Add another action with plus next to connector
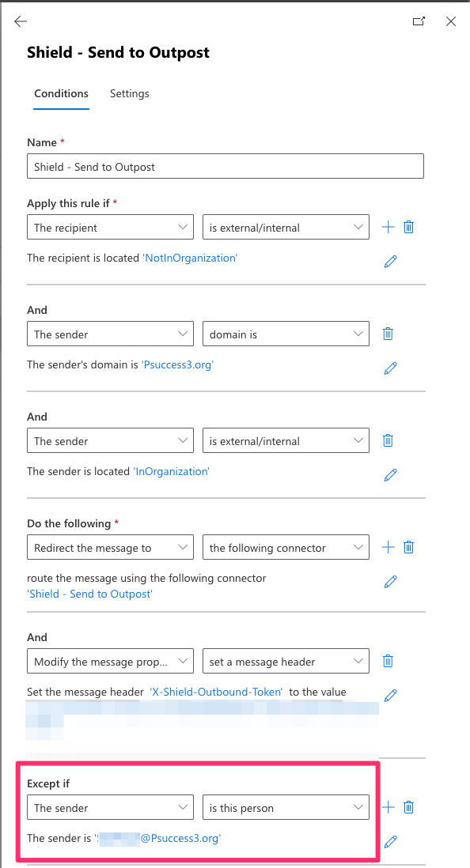The width and height of the screenshot is (470, 868). 389,548
